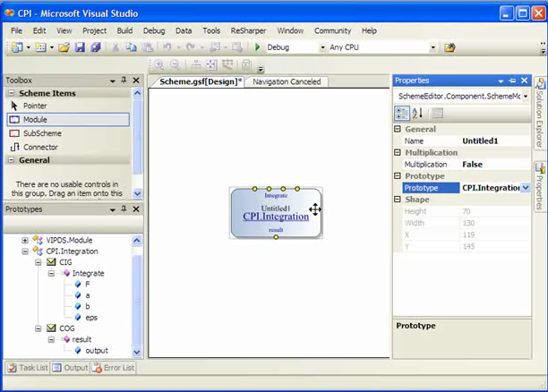548x392 pixels.
Task: Click the Start Debugging play icon
Action: pyautogui.click(x=258, y=47)
